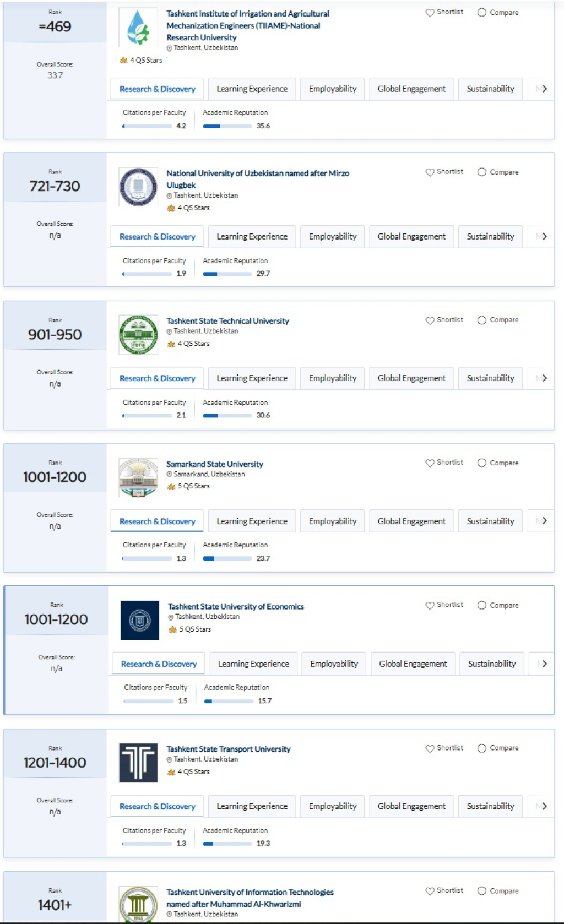Click the TIIAME water drop logo
The image size is (564, 924).
pos(138,28)
